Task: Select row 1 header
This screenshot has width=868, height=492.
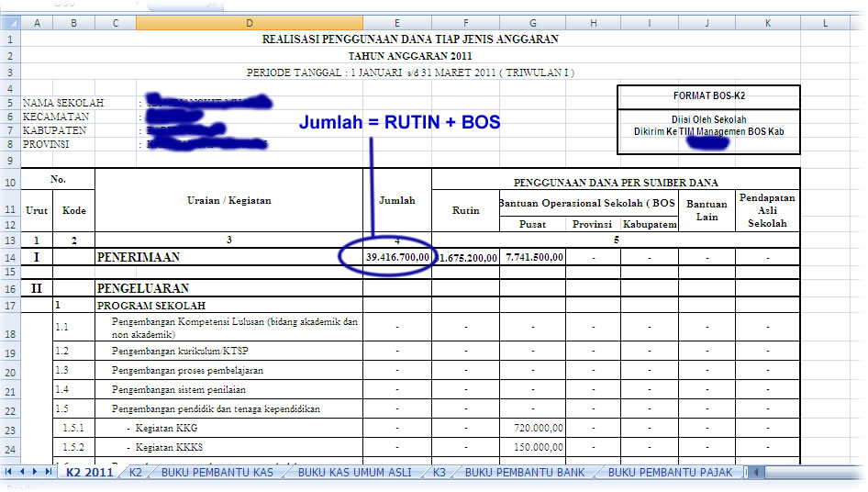Action: (x=10, y=39)
